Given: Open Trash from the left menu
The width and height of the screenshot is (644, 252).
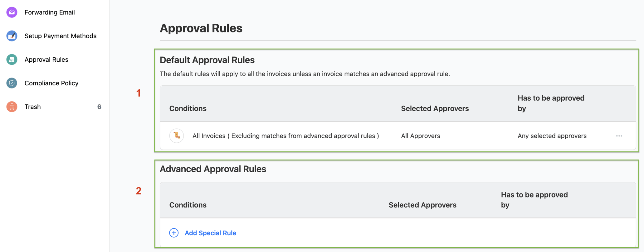Looking at the screenshot, I should (32, 107).
